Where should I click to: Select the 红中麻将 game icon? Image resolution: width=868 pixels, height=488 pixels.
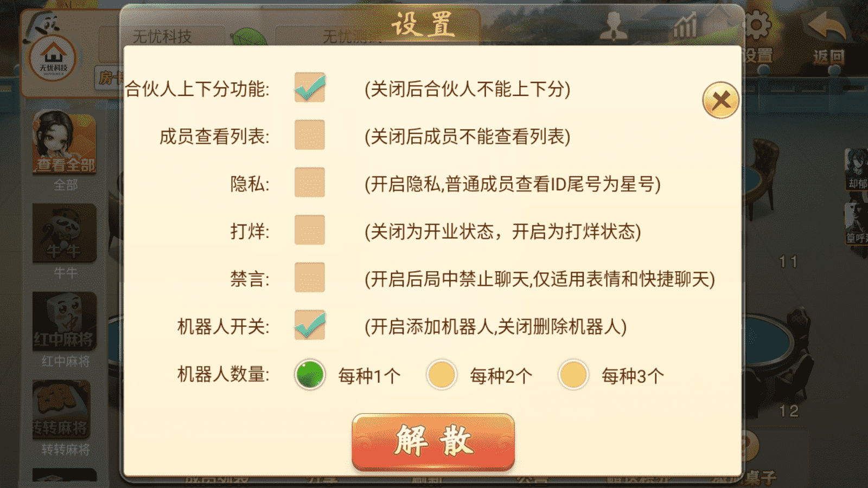tap(65, 321)
